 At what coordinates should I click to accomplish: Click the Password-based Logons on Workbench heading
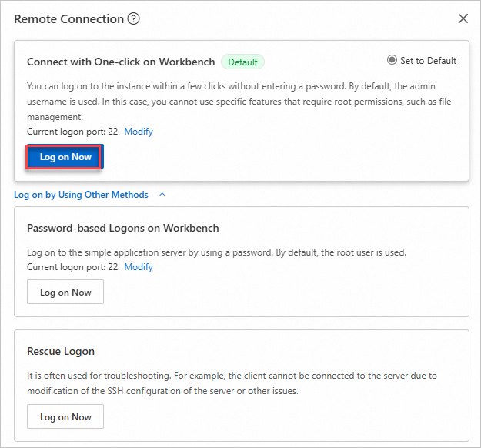[x=123, y=228]
